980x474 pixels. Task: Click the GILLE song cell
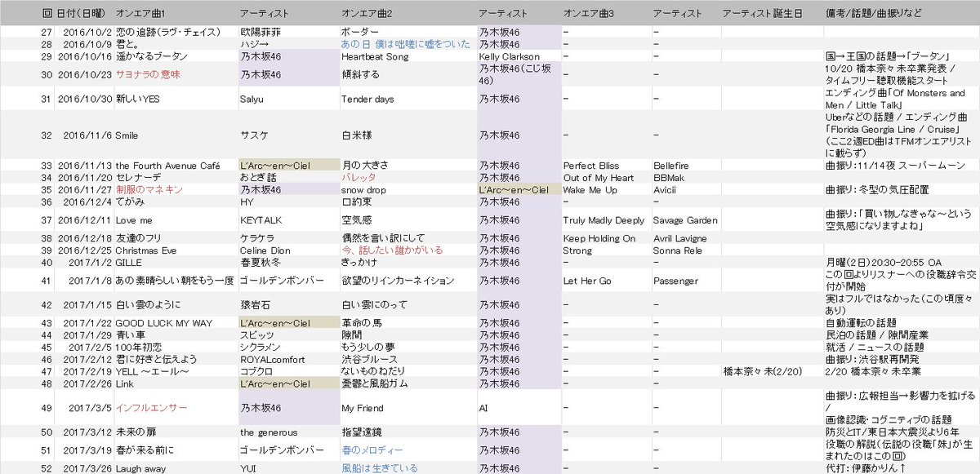(x=128, y=262)
